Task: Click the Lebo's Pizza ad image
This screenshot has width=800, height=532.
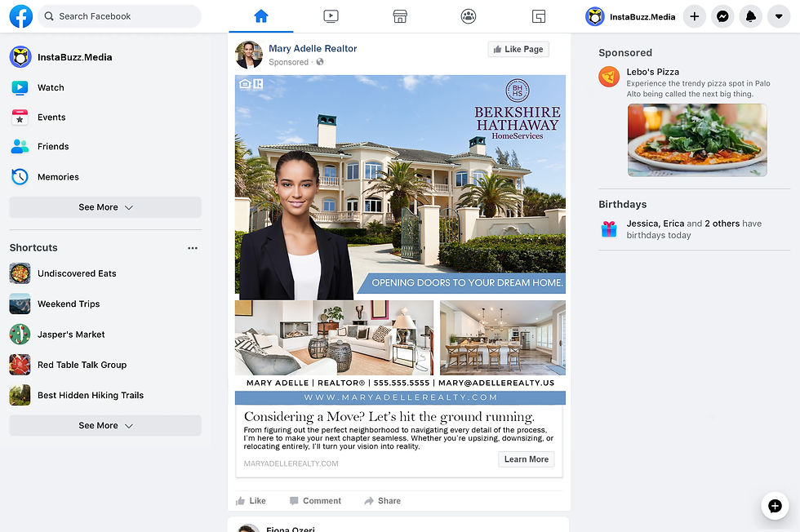Action: coord(697,140)
